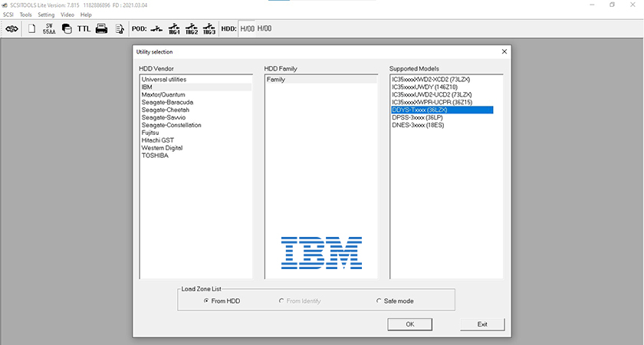Select DDYS-Txxxx (36LZX) model
Screen dimensions: 644x345
pos(442,110)
